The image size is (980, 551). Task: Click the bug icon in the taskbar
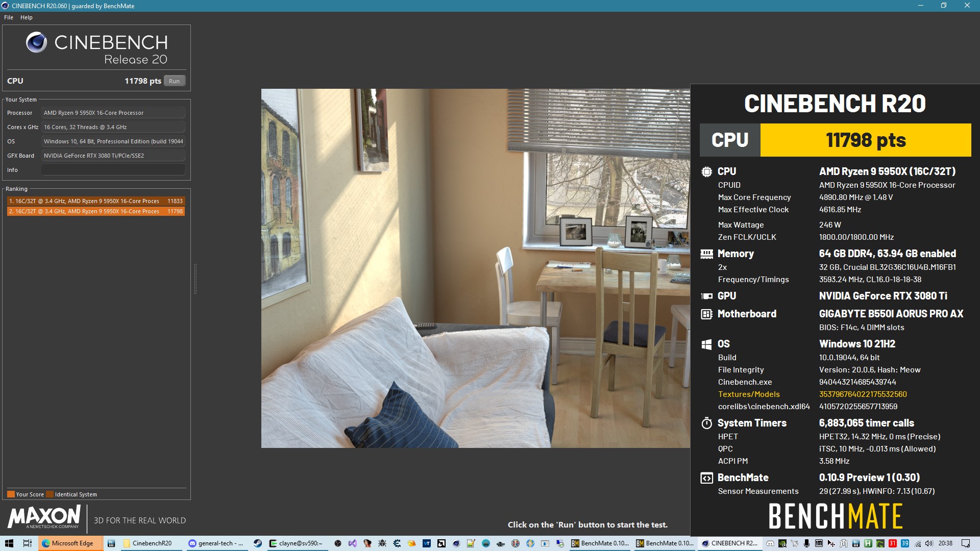tap(382, 543)
